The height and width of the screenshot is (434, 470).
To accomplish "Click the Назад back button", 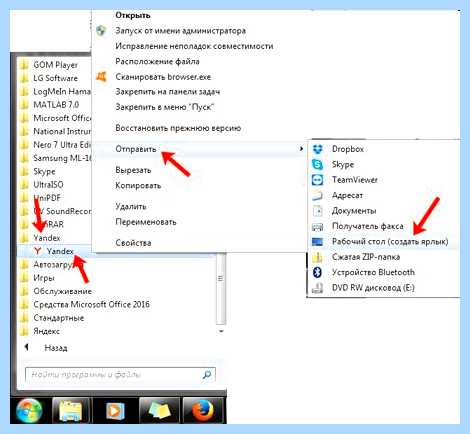I will coord(47,348).
